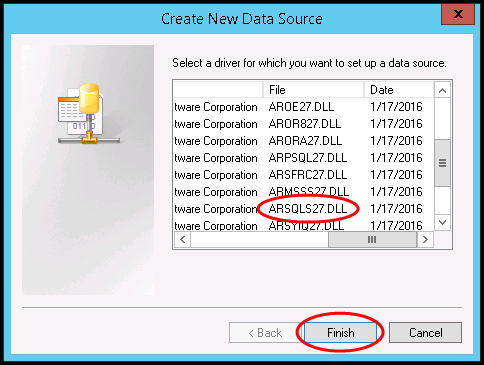This screenshot has width=484, height=365.
Task: Click the File column header
Action: click(x=313, y=90)
